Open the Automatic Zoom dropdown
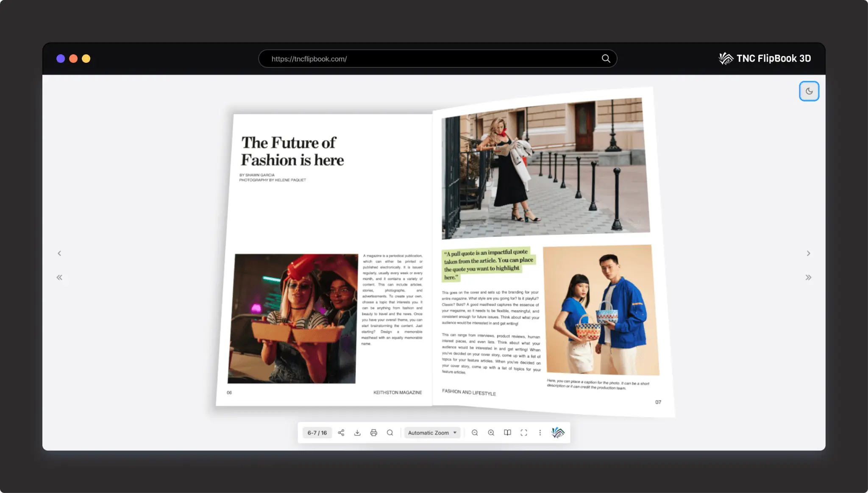Viewport: 868px width, 493px height. pos(432,433)
